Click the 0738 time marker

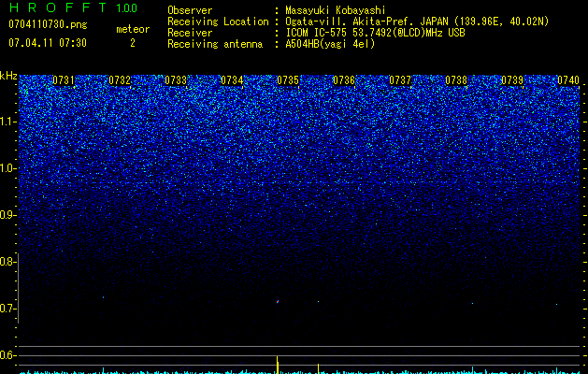456,80
